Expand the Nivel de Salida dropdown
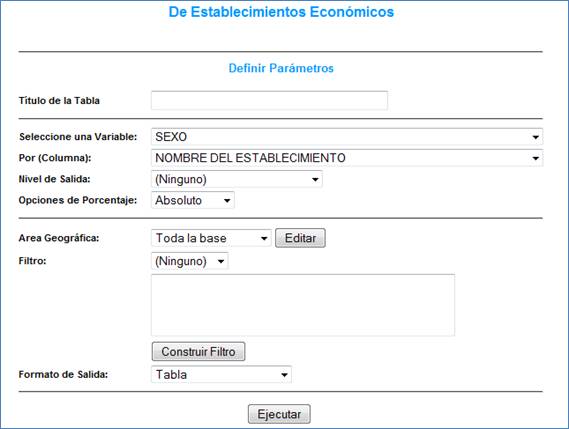Screen dimensions: 569x429 [x=237, y=179]
